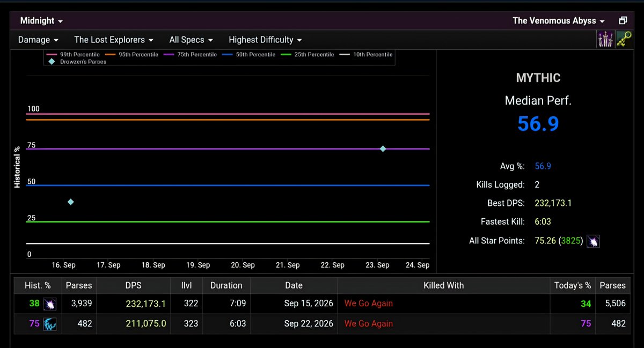Select the parse data point near 23 Sep
The width and height of the screenshot is (644, 348).
tap(383, 149)
